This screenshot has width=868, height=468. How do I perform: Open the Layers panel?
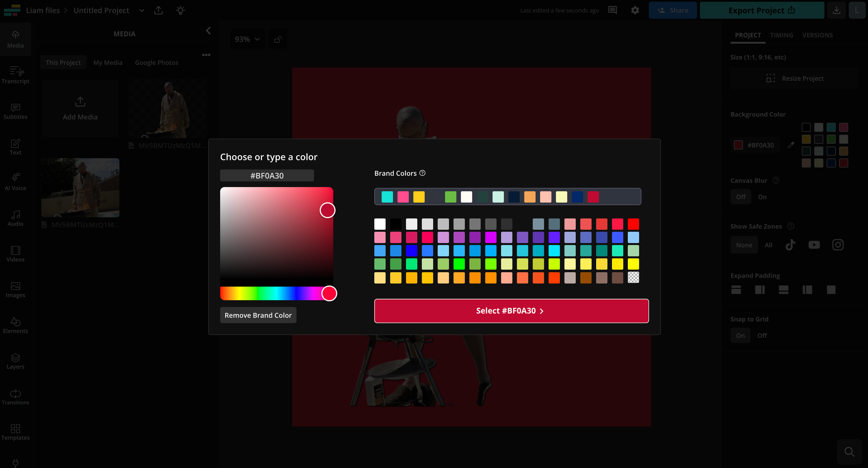[x=16, y=361]
